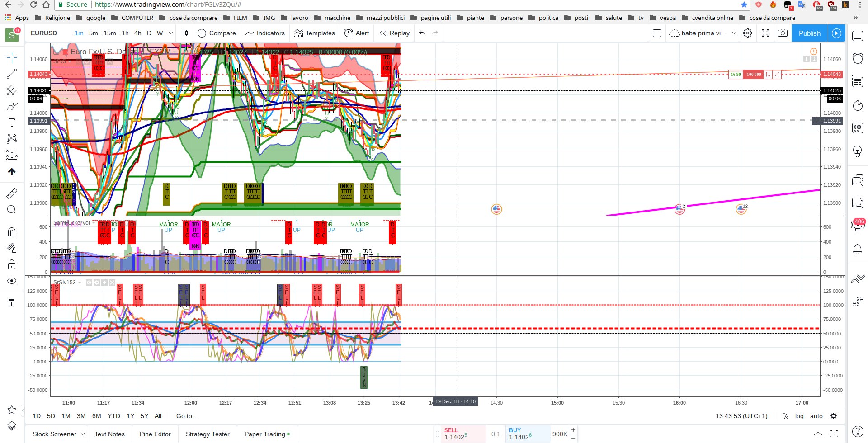Screen dimensions: 868x443
Task: Open the order panel icon
Action: [858, 279]
